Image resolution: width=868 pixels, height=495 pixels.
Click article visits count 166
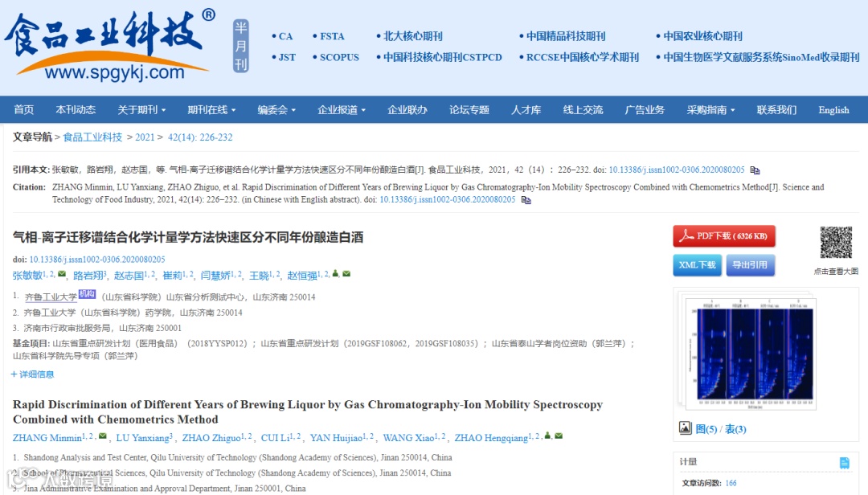coord(731,484)
